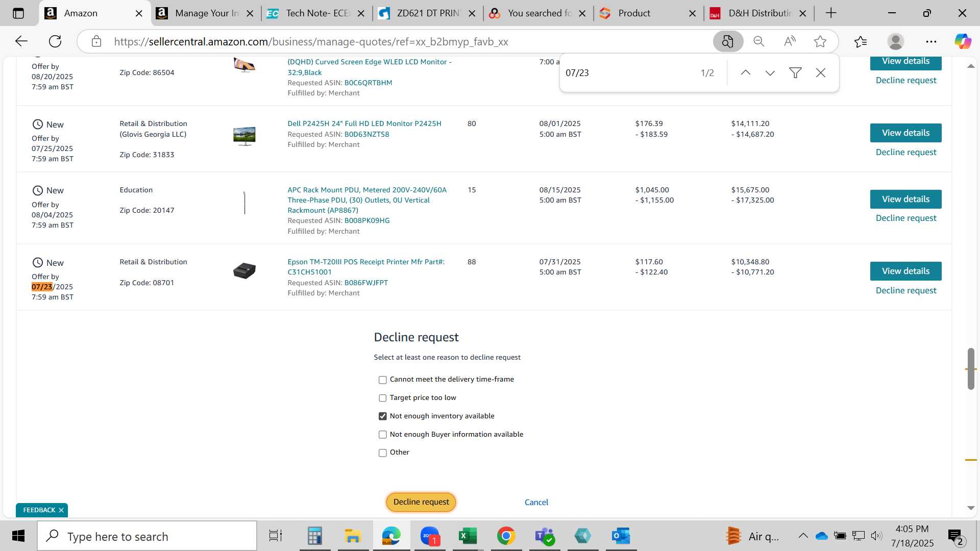Viewport: 980px width, 551px height.
Task: Open Microsoft Teams from taskbar
Action: (x=544, y=536)
